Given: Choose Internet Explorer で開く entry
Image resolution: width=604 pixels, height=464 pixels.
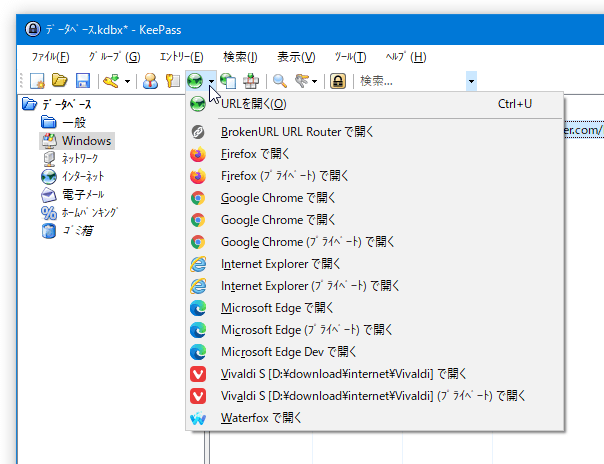Looking at the screenshot, I should 374,264.
